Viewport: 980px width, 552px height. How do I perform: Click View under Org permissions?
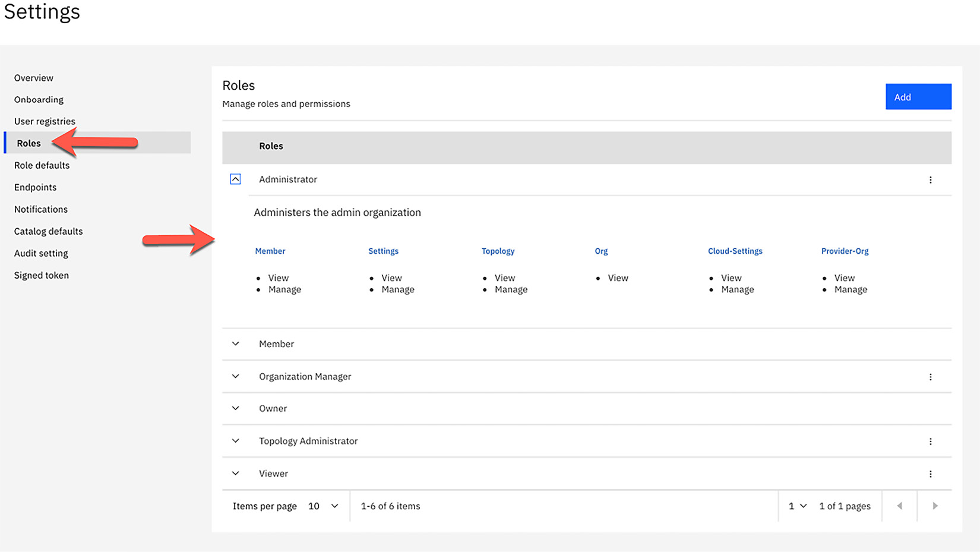coord(618,278)
